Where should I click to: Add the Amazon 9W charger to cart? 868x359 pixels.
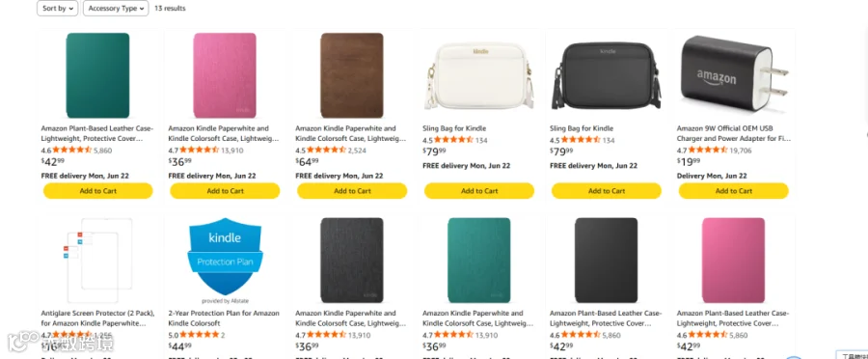734,190
